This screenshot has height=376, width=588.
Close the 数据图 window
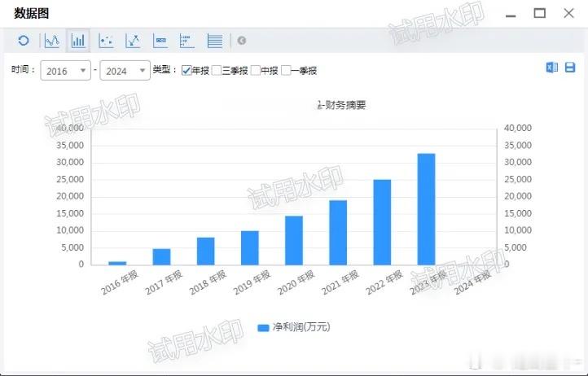[x=569, y=13]
